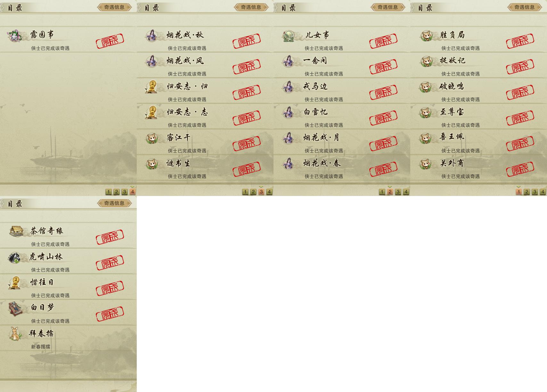Select the 拜春擂 kangaroo icon
Screen dimensions: 547x392
tap(15, 334)
